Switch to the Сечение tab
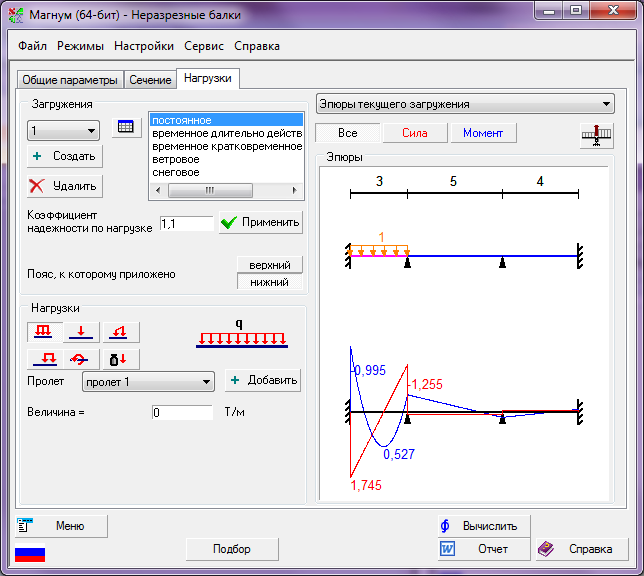 [150, 80]
